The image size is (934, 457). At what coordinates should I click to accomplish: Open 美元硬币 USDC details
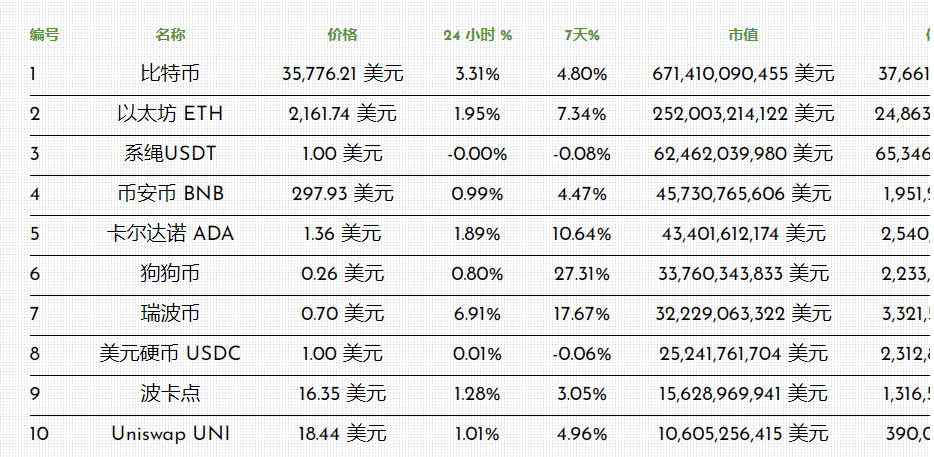click(170, 354)
